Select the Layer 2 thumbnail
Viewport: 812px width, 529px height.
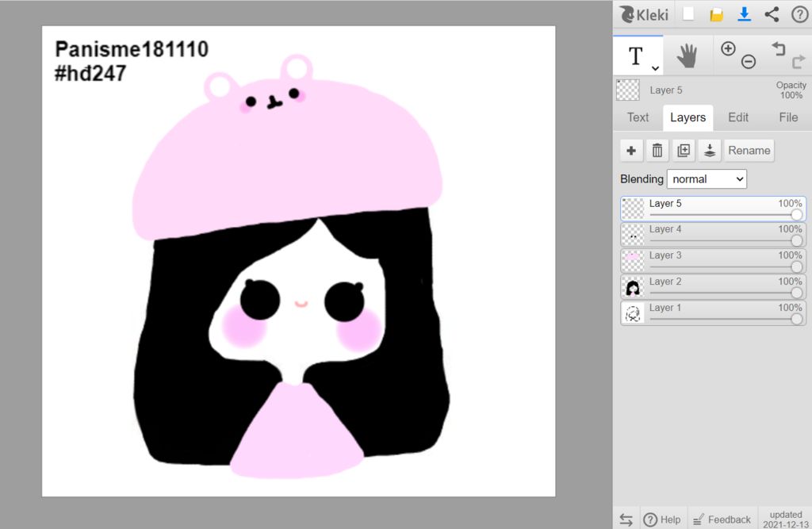[x=633, y=287]
